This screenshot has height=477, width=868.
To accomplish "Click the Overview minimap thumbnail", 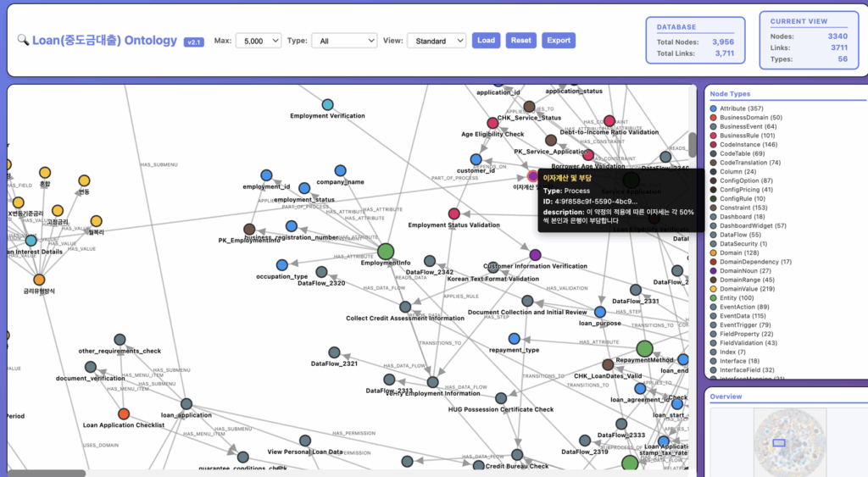I will pyautogui.click(x=779, y=442).
